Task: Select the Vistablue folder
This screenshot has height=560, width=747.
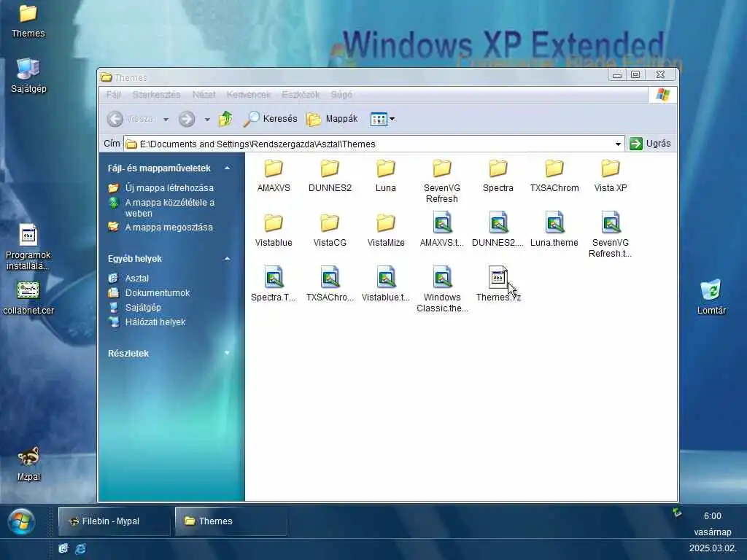Action: click(x=274, y=230)
